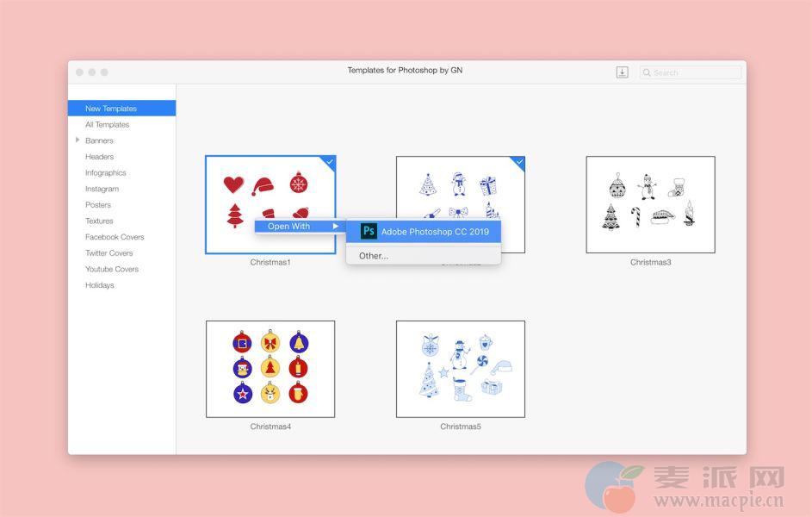Image resolution: width=812 pixels, height=517 pixels.
Task: Toggle the Christmas1 selection checkmark
Action: (330, 161)
